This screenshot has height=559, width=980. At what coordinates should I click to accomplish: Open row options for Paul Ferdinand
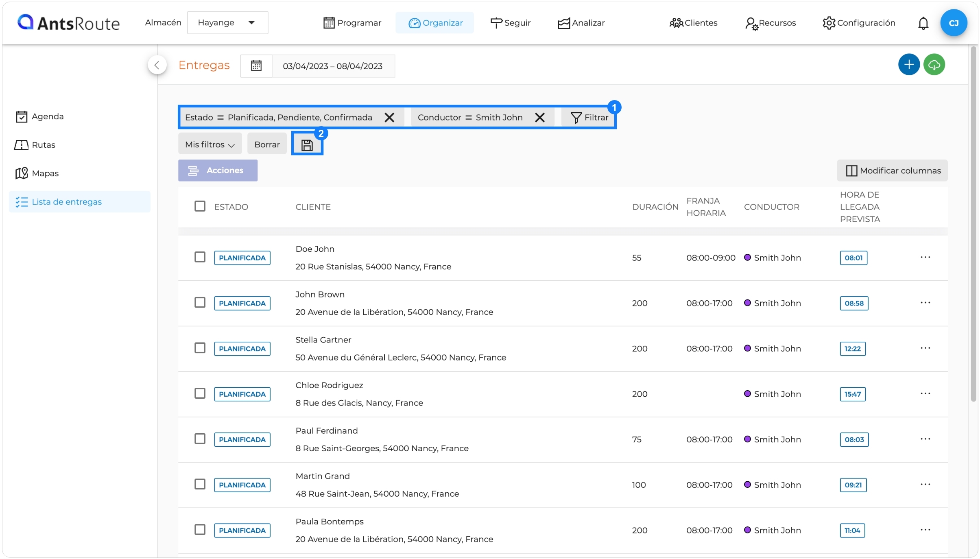(925, 439)
